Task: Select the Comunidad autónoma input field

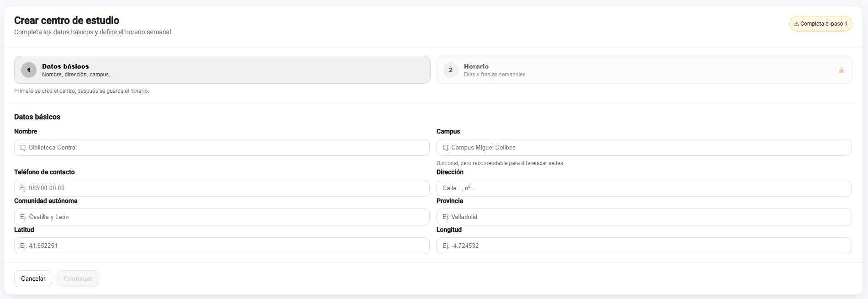Action: (222, 217)
